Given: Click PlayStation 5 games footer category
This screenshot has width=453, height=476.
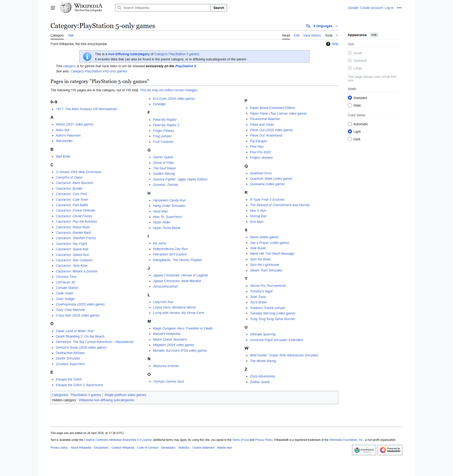Looking at the screenshot, I should [85, 395].
